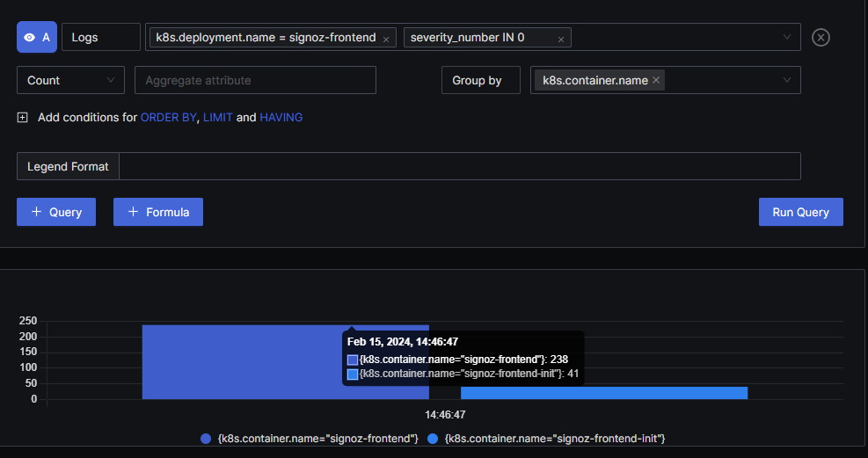Expand the add conditions plus icon
Screen dimensions: 868x458
click(22, 117)
